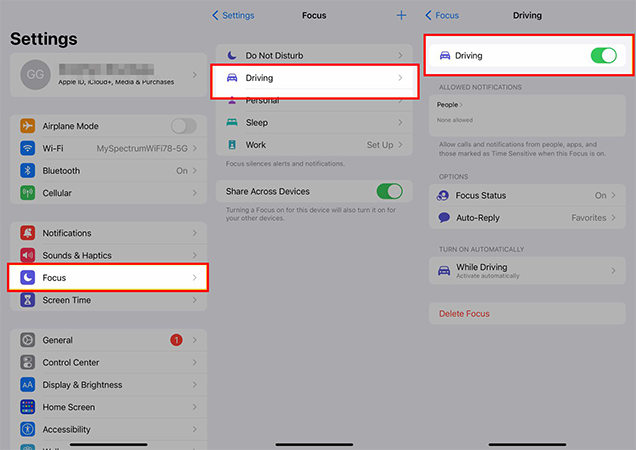636x450 pixels.
Task: Open Auto-Reply Favorites chevron
Action: click(x=614, y=217)
